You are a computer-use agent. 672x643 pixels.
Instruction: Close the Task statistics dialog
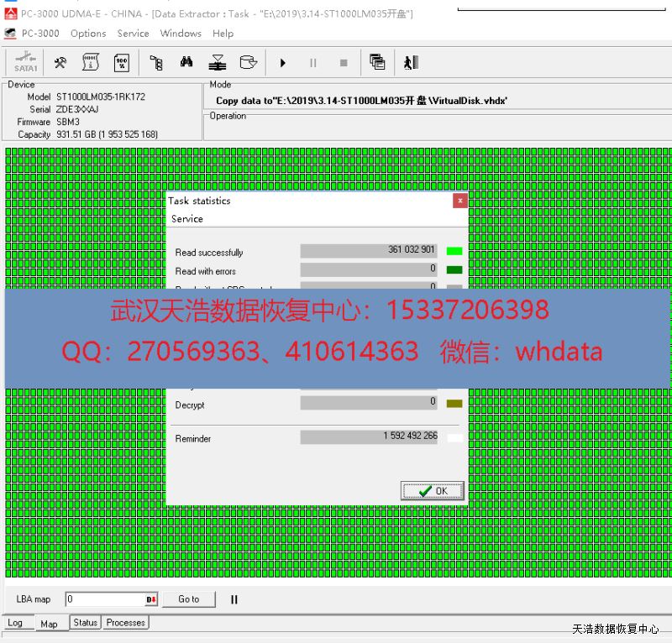tap(459, 201)
